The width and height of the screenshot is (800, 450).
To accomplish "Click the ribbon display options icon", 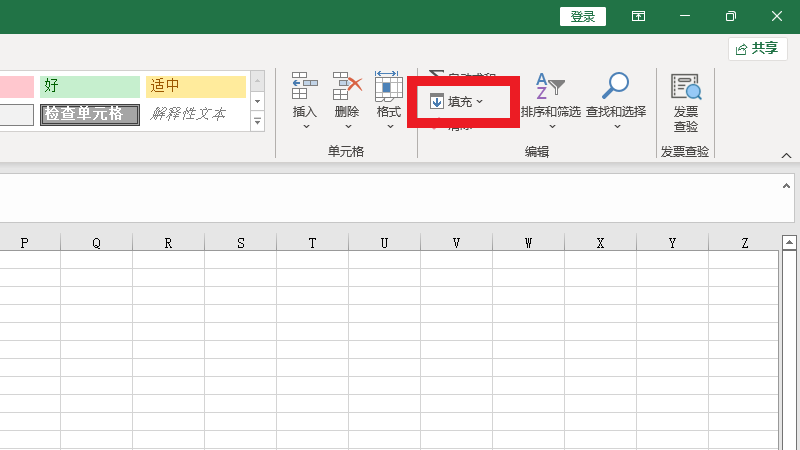I will tap(638, 17).
